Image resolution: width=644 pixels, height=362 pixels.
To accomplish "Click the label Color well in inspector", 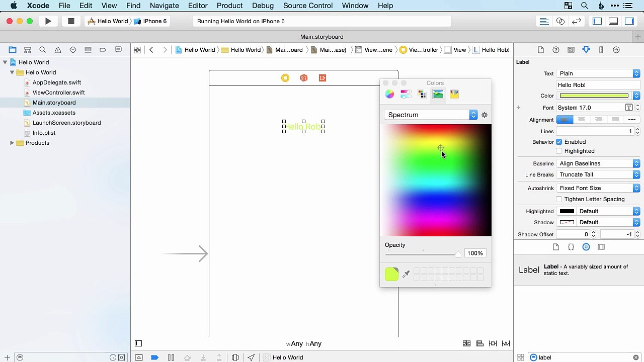I will 594,96.
